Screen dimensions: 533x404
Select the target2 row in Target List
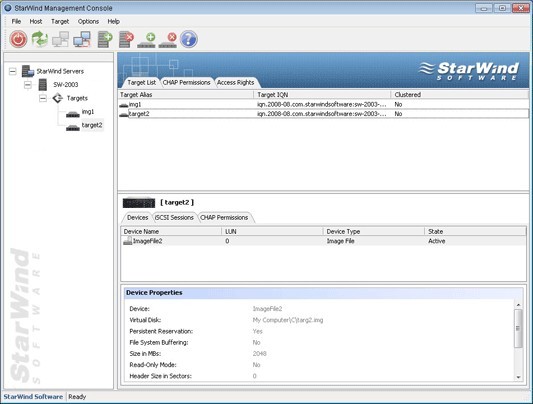click(x=323, y=114)
